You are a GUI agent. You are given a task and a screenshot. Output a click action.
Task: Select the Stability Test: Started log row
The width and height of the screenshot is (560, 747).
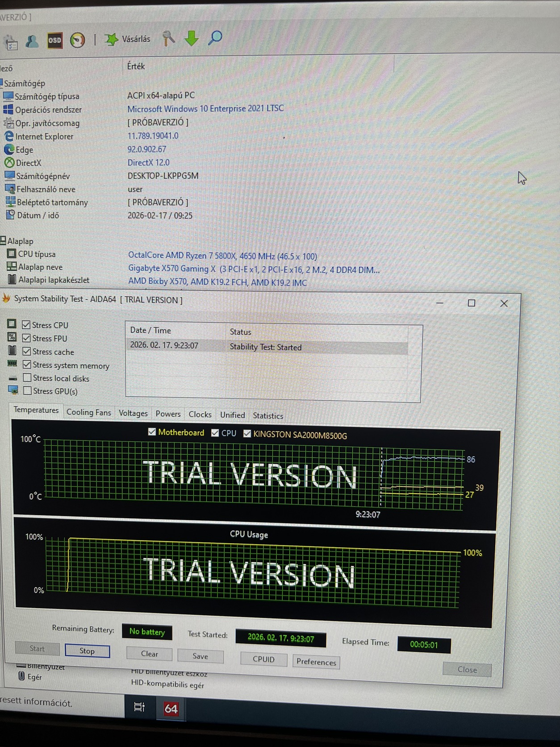[267, 347]
